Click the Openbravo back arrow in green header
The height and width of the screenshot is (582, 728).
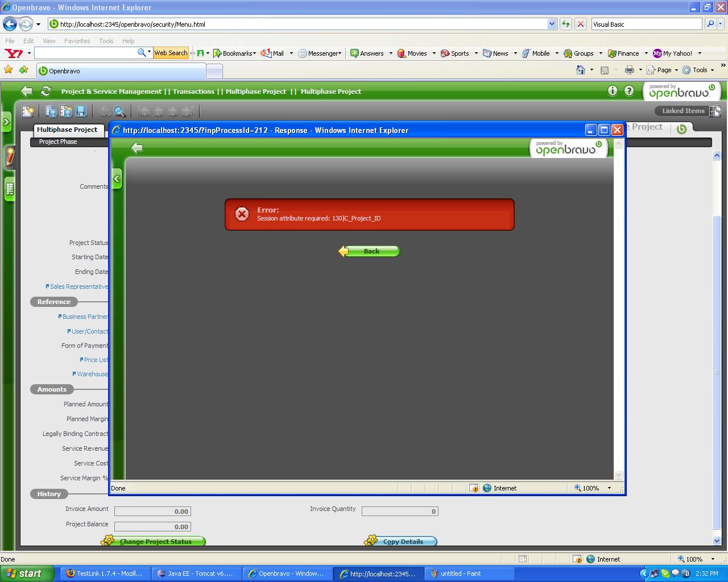tap(26, 91)
